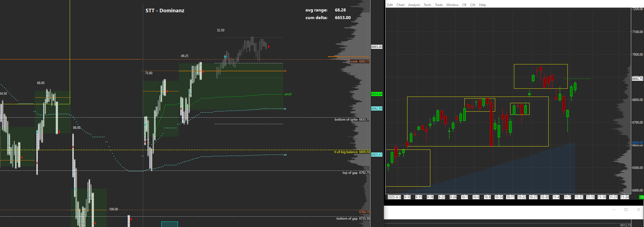Click the cum delta value 6653.00
Screen dimensions: 644x227
tap(343, 18)
